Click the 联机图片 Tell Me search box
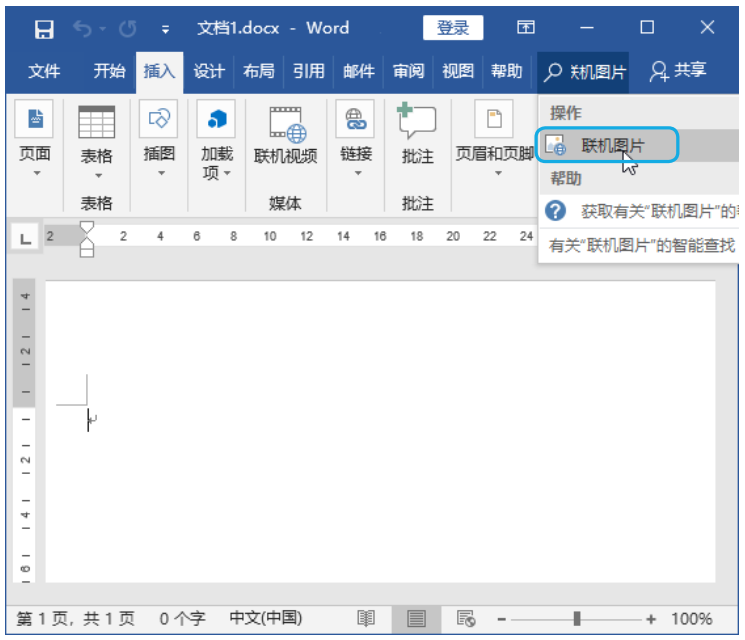 point(586,71)
